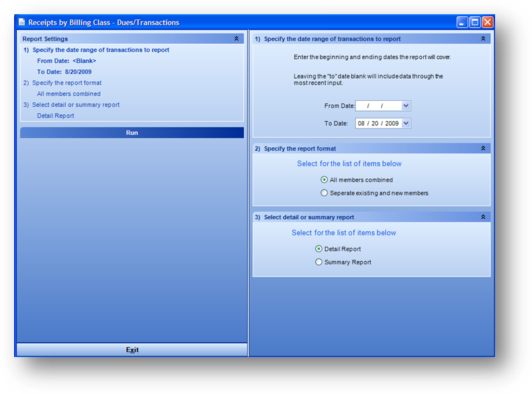
Task: Click 'To Date: 8/20/2009' in settings summary
Action: point(64,72)
